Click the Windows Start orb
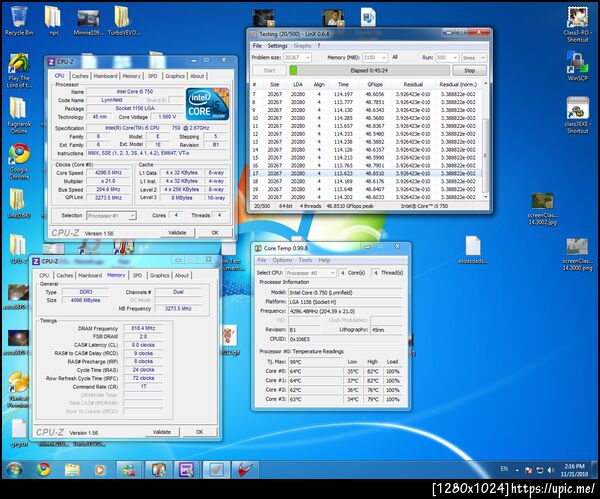600x499 pixels. (x=14, y=470)
